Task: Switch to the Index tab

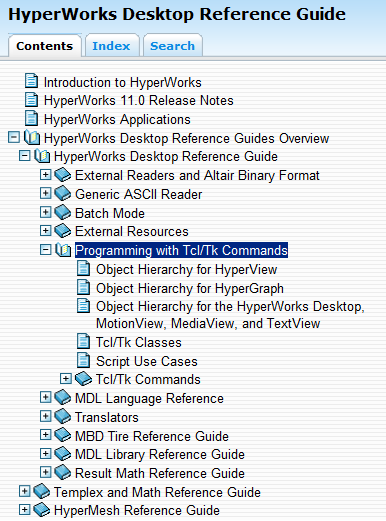Action: click(111, 46)
